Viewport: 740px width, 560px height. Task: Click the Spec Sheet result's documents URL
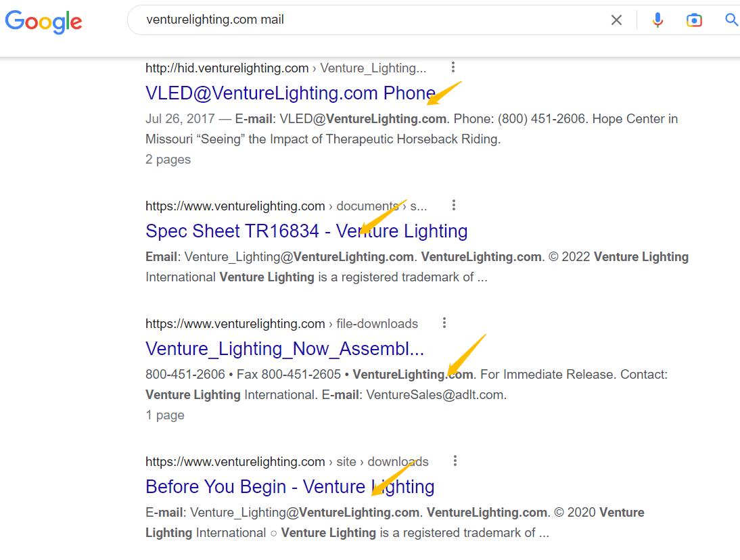tap(285, 206)
